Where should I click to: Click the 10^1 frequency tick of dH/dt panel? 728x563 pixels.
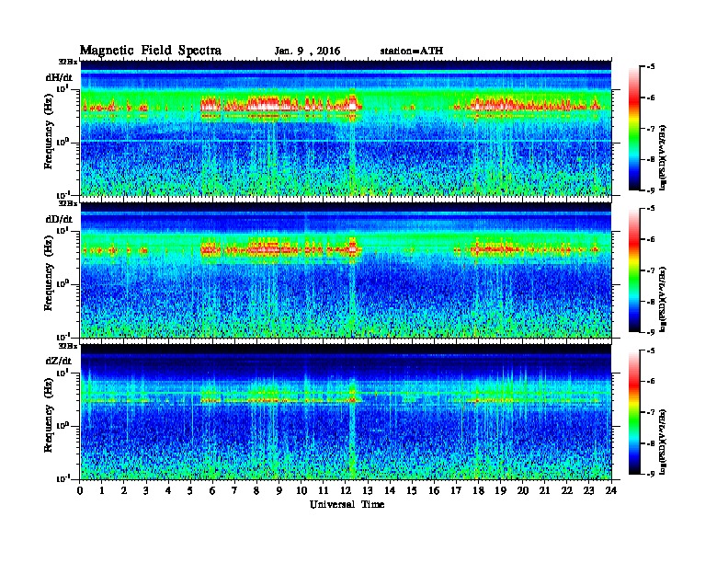[x=64, y=88]
